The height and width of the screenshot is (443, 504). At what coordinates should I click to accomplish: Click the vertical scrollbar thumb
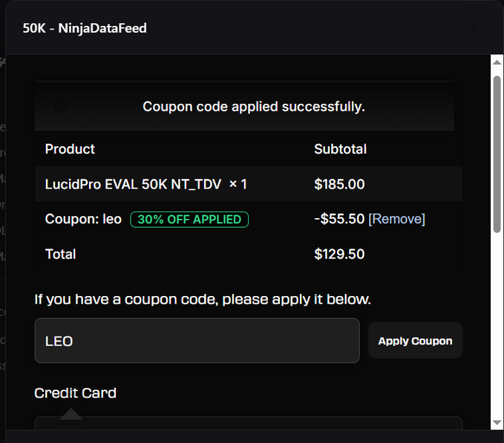point(497,154)
